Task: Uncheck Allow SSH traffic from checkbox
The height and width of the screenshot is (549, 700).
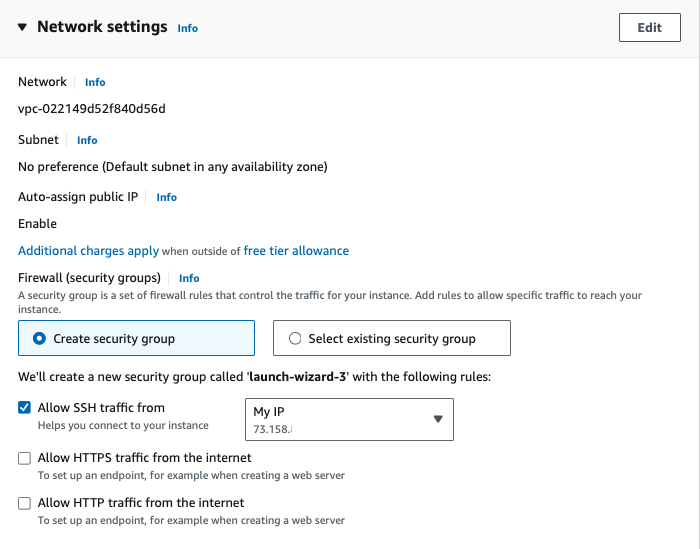Action: pyautogui.click(x=25, y=408)
